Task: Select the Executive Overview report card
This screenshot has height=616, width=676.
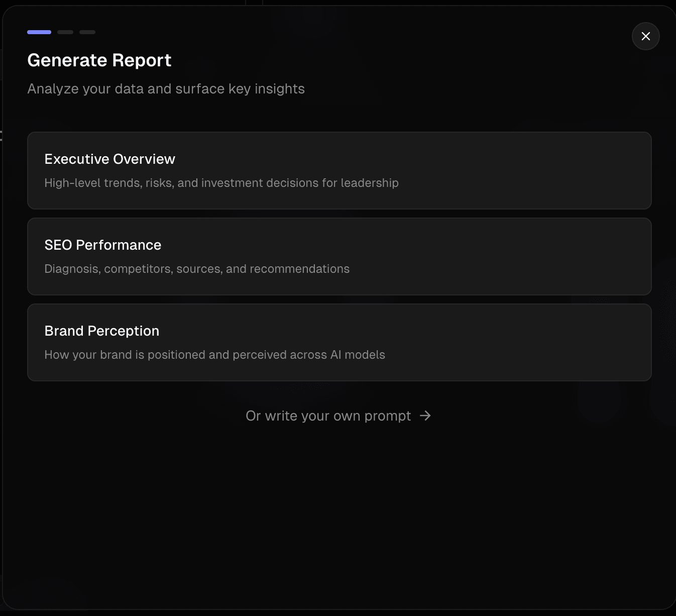Action: click(339, 170)
